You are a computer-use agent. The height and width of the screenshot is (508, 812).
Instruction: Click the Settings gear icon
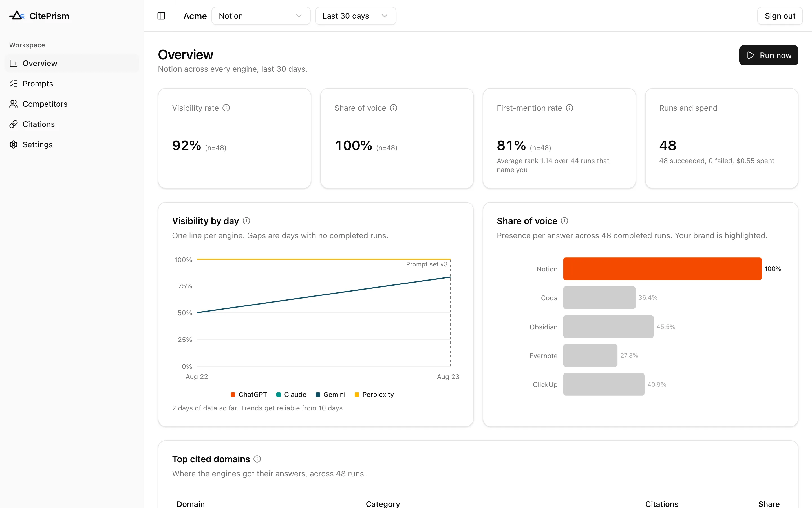tap(14, 144)
